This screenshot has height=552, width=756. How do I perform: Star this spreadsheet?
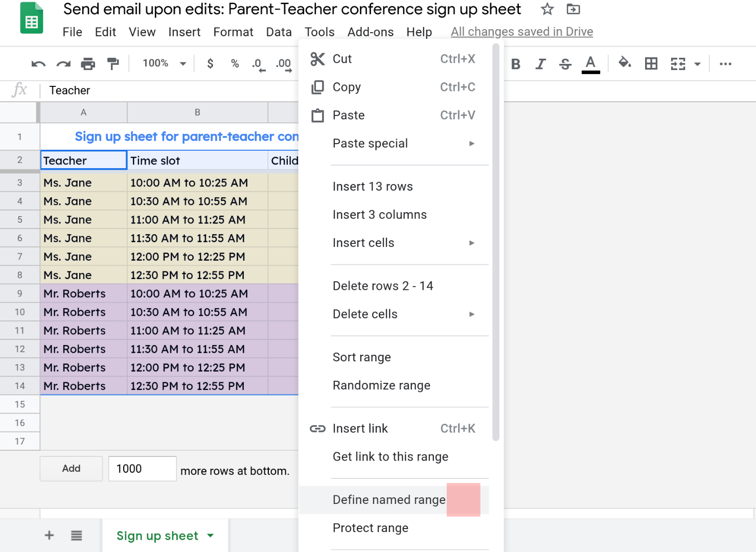tap(547, 9)
